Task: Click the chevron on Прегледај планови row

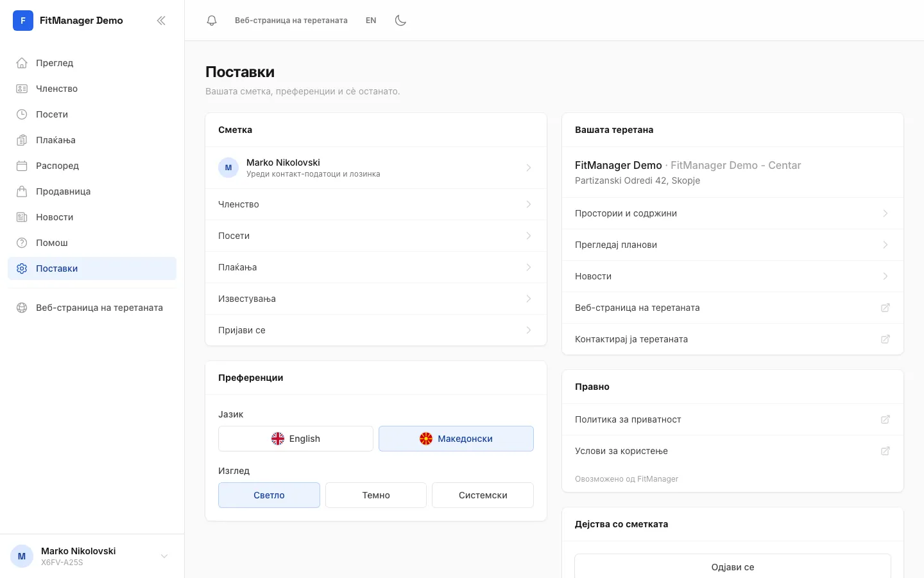Action: (x=886, y=245)
